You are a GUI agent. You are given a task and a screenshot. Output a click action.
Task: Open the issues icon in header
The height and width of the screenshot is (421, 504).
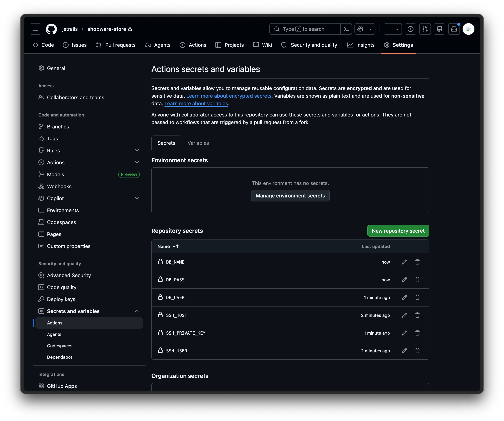click(411, 29)
